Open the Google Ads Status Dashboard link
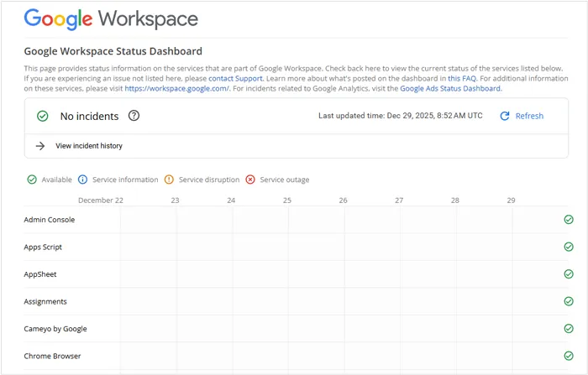The image size is (588, 375). [450, 89]
